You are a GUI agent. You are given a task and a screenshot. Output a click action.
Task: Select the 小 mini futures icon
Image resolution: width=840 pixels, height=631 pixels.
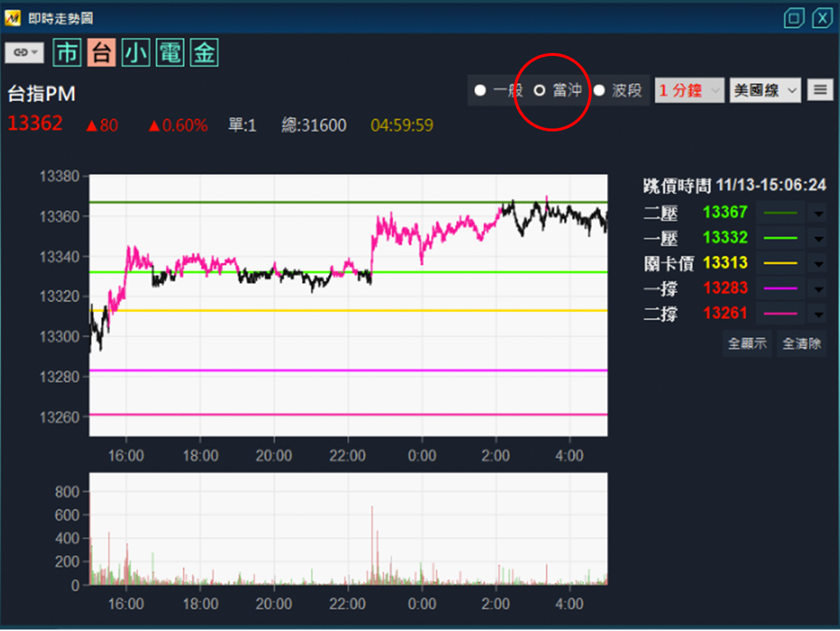coord(136,53)
